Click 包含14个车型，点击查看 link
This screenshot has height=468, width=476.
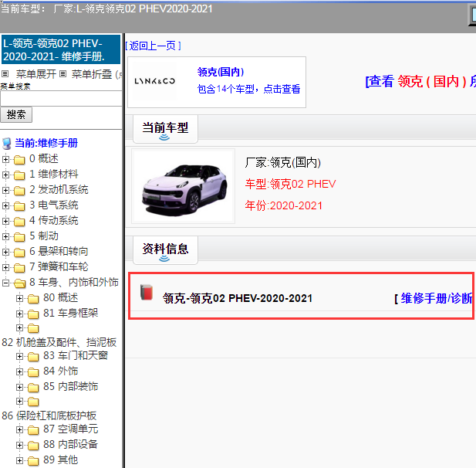[248, 89]
